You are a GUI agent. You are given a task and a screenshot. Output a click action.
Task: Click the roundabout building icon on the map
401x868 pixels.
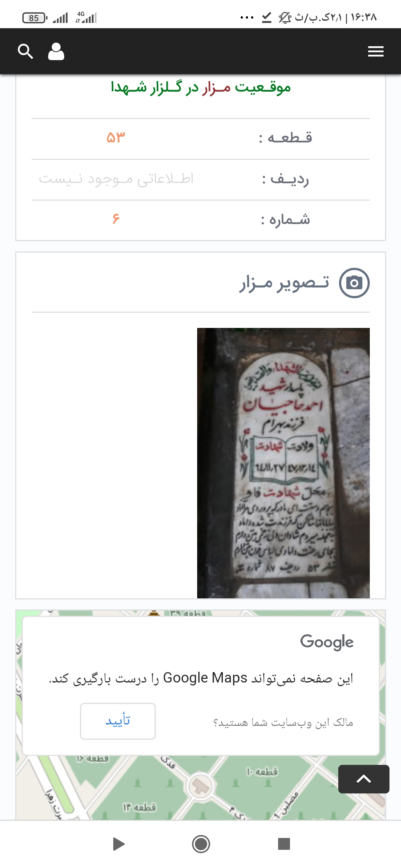200,785
